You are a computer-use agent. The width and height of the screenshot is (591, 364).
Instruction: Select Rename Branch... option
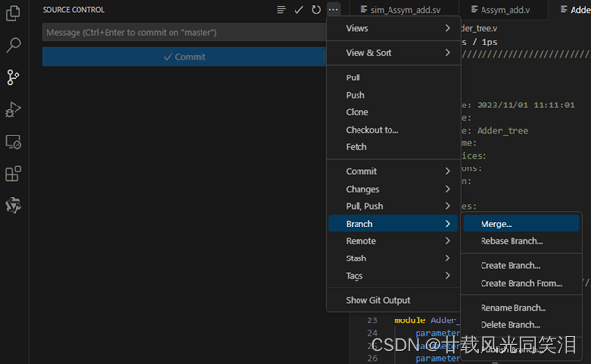click(521, 308)
